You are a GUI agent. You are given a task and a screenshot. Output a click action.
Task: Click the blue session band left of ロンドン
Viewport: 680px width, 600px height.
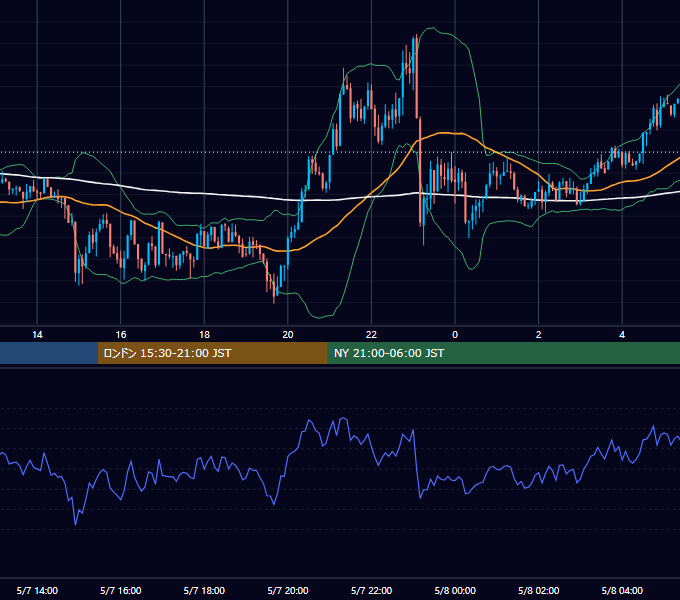point(49,353)
